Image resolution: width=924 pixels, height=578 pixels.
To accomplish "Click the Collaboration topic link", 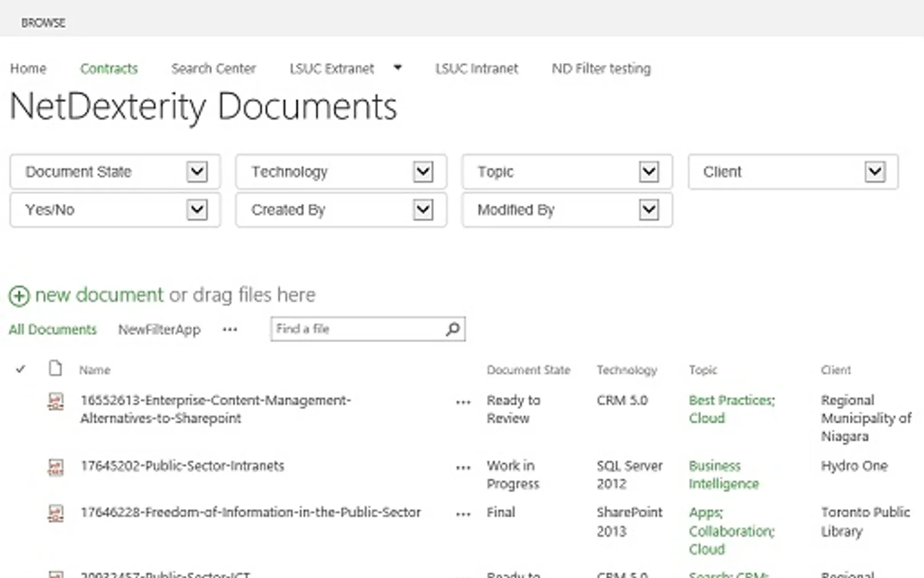I will coord(731,531).
